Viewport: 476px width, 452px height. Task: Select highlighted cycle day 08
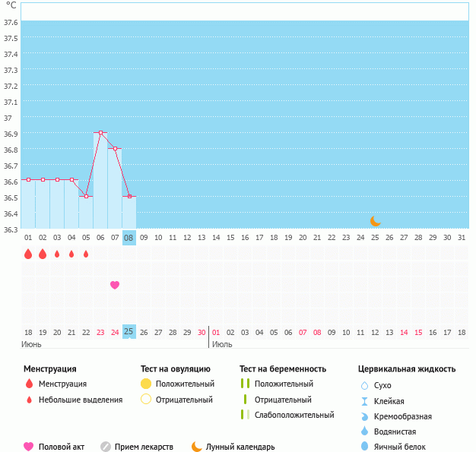[x=129, y=237]
